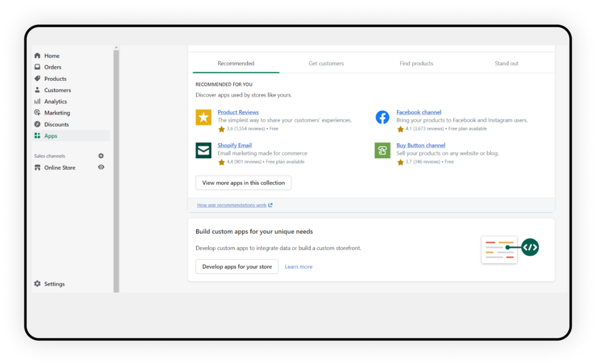Open the Facebook channel app link
The image size is (596, 364).
tap(418, 112)
